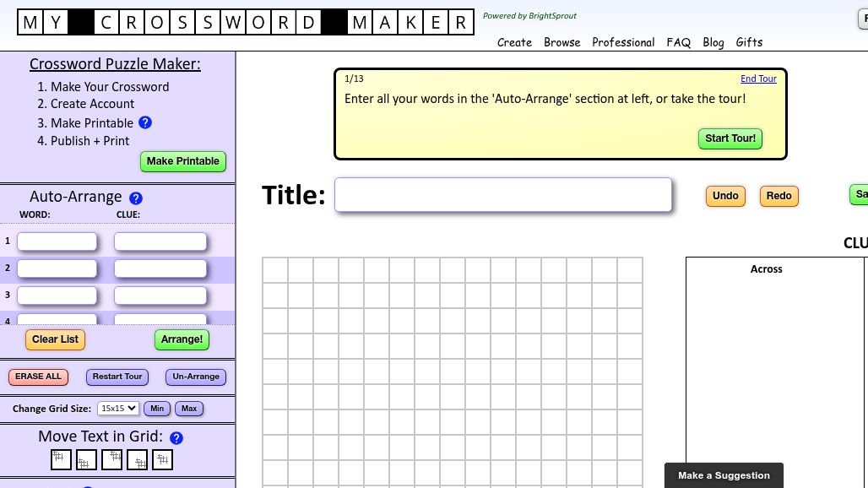Open help icon next to Auto-Arrange
The width and height of the screenshot is (868, 488).
tap(135, 198)
